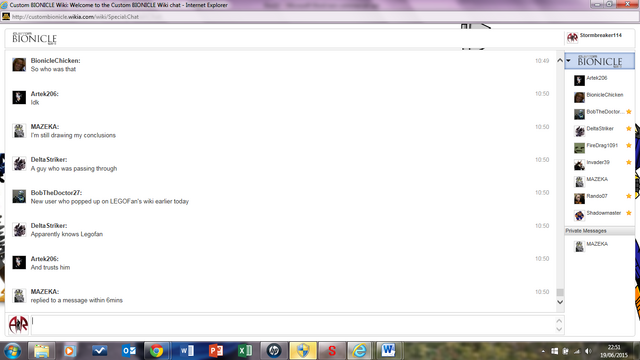The width and height of the screenshot is (640, 360).
Task: Focus the chat message input field
Action: (x=292, y=325)
